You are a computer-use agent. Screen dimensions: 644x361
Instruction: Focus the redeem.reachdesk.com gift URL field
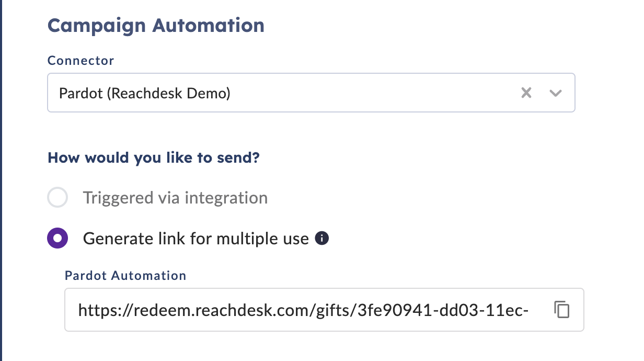(324, 310)
